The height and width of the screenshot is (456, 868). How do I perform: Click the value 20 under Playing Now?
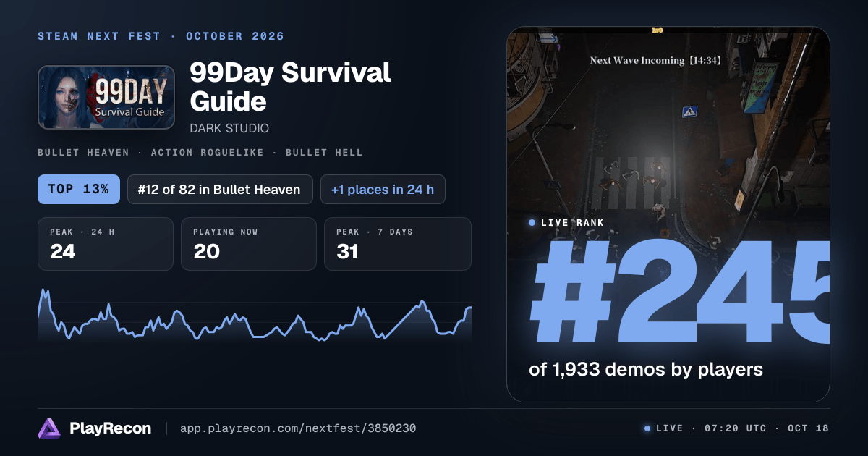point(206,252)
